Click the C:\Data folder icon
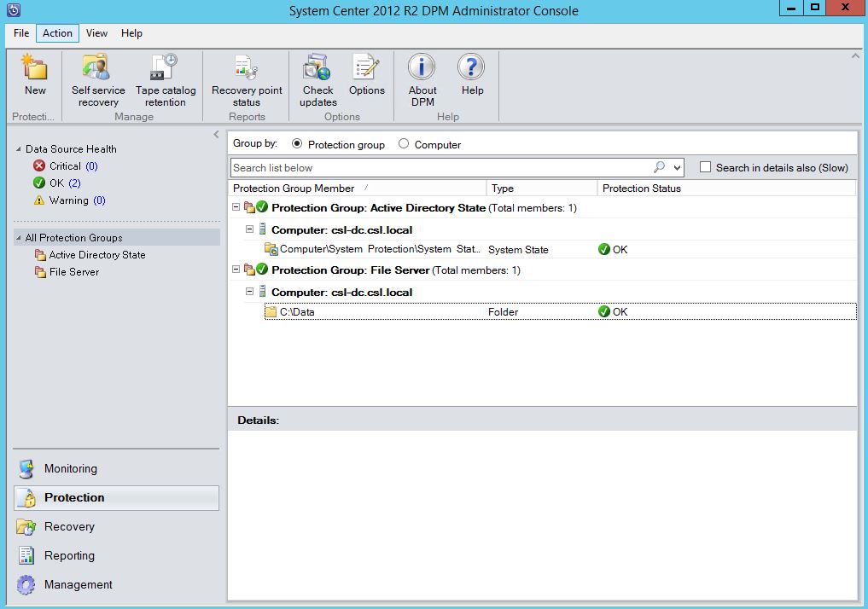 271,312
